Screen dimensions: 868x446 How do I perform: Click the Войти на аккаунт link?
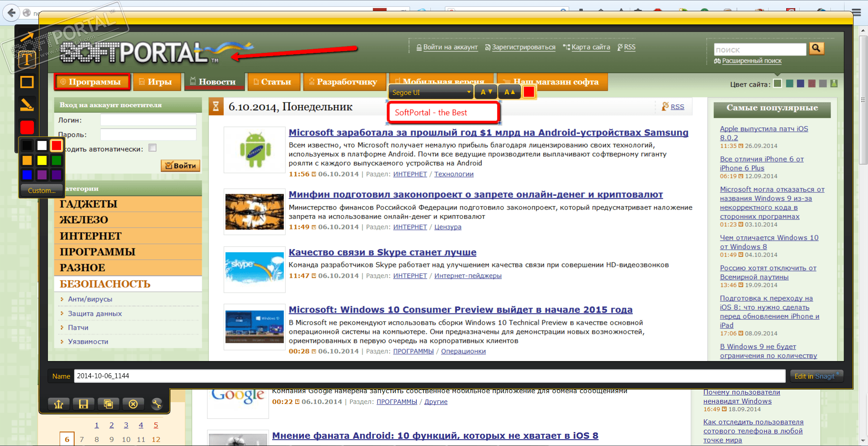450,47
